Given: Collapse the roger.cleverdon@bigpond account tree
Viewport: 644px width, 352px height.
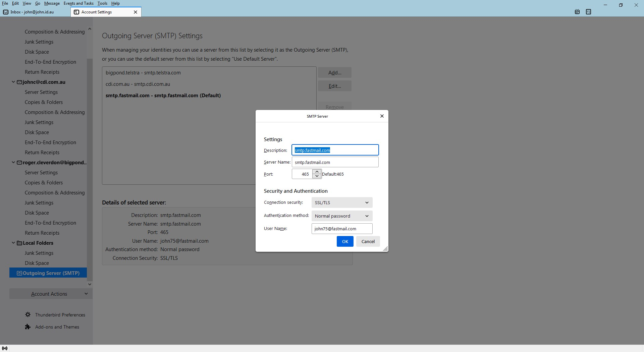Looking at the screenshot, I should coord(13,163).
